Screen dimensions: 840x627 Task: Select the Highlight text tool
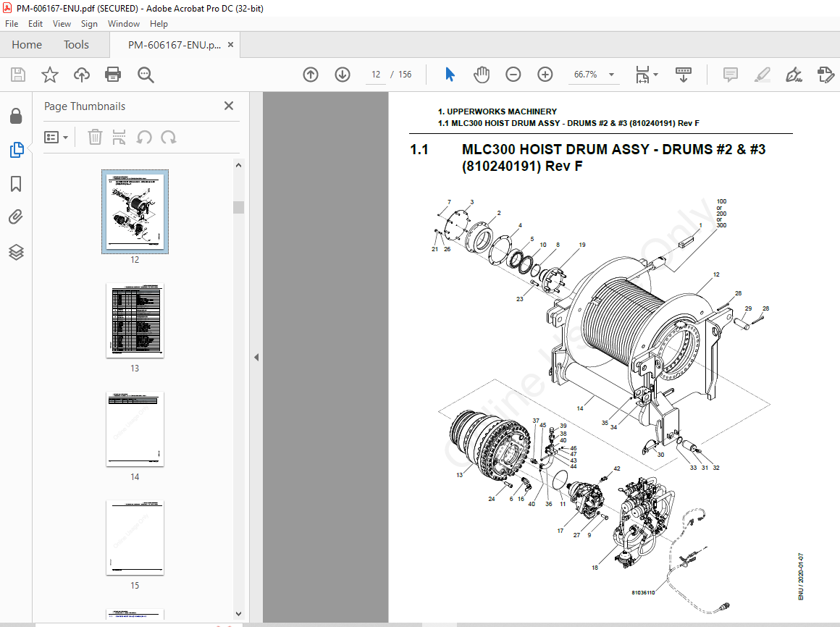tap(762, 75)
